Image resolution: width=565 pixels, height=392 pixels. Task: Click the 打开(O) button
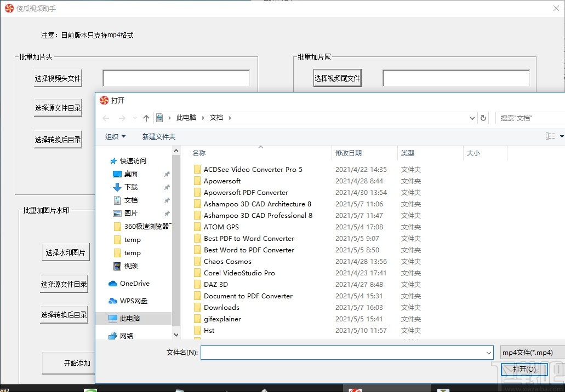[x=524, y=369]
